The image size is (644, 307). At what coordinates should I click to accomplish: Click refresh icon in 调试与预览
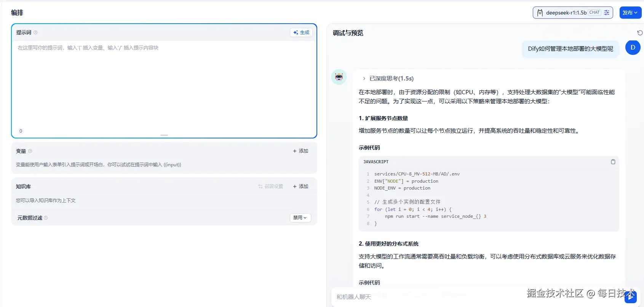tap(640, 33)
